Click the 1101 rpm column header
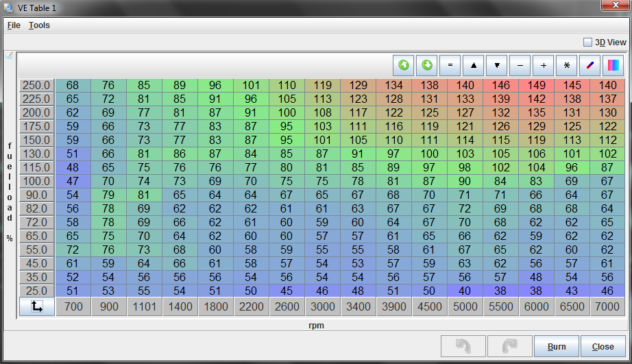 pos(145,306)
